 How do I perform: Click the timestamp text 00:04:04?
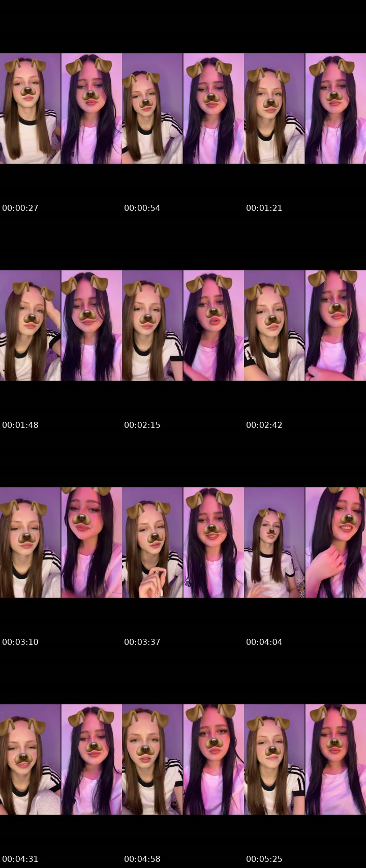(x=264, y=642)
